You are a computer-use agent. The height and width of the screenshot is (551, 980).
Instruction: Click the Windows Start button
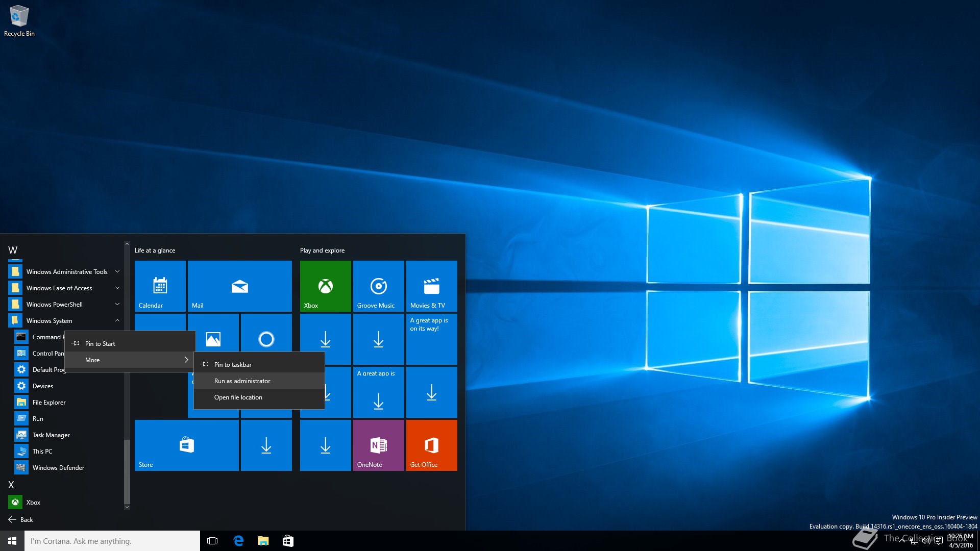point(12,541)
